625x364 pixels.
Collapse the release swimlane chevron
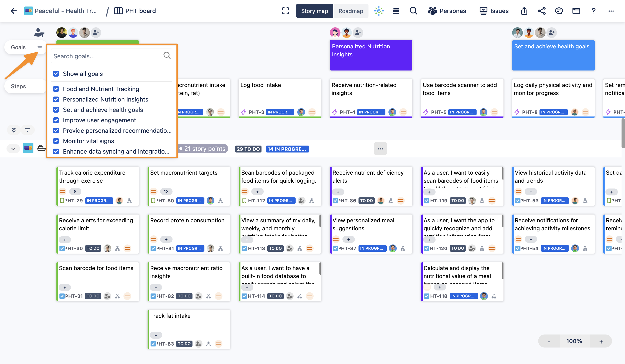click(x=13, y=149)
